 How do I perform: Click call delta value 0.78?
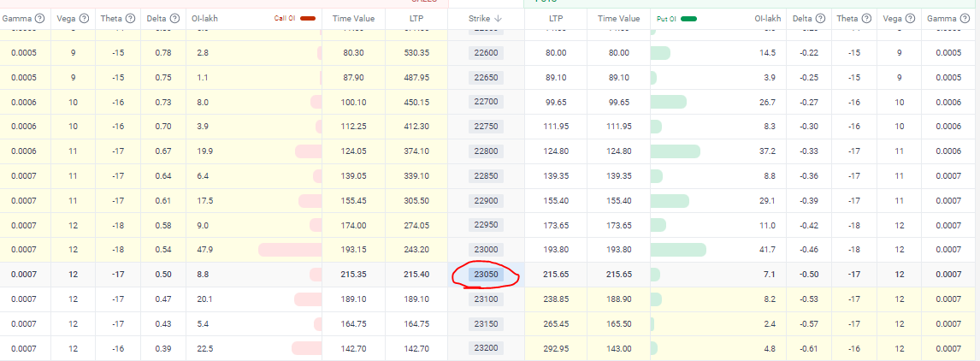(x=163, y=53)
